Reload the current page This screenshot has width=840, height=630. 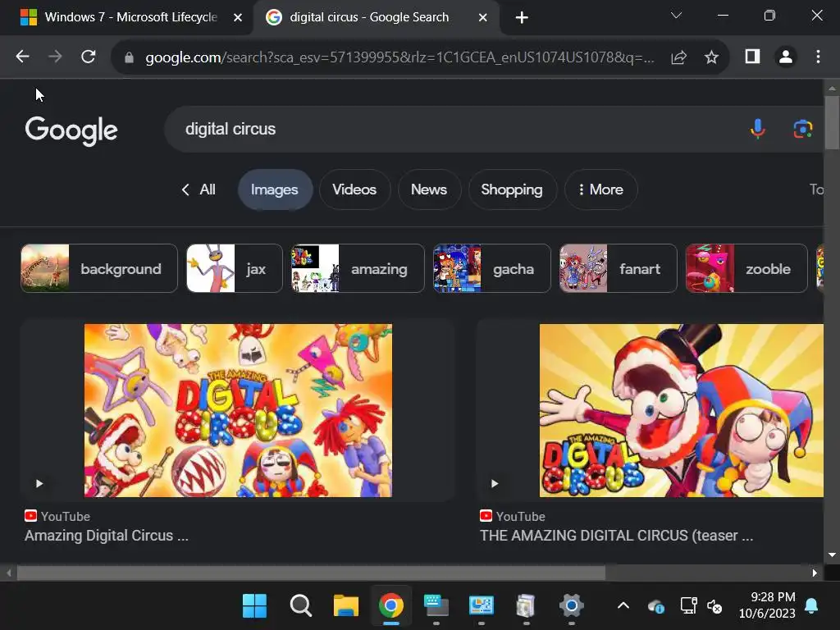pos(89,57)
